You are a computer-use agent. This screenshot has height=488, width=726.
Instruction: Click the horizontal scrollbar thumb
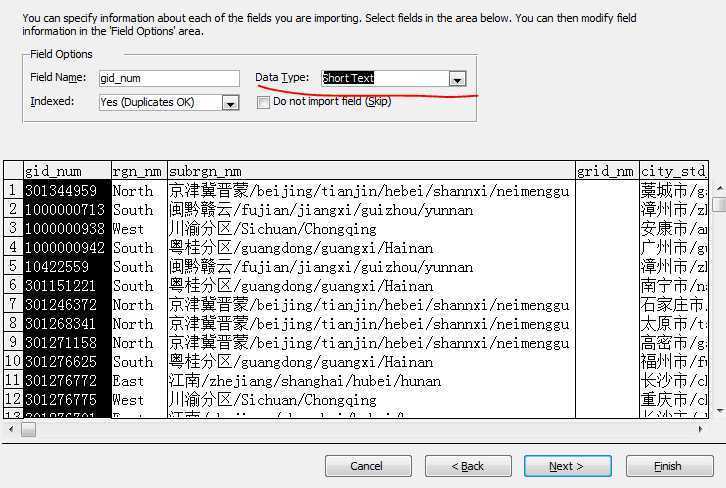click(28, 430)
